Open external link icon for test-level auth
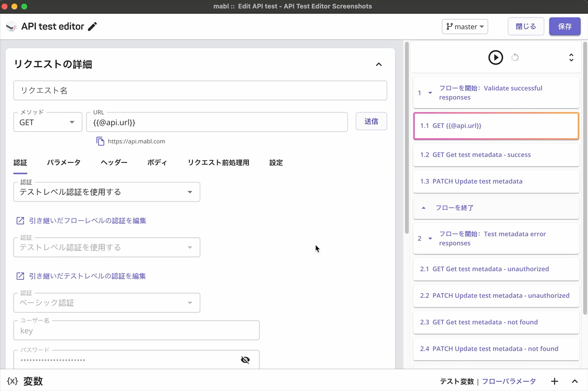This screenshot has width=588, height=391. (20, 276)
